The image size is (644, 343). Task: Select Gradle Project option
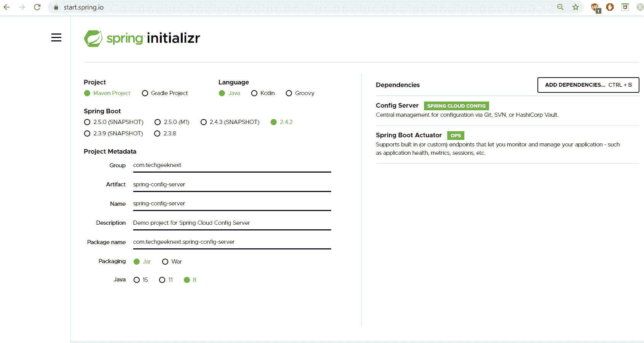(165, 93)
